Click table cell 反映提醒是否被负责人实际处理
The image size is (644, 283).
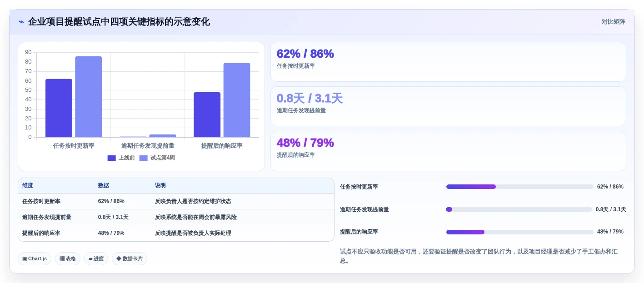[193, 233]
